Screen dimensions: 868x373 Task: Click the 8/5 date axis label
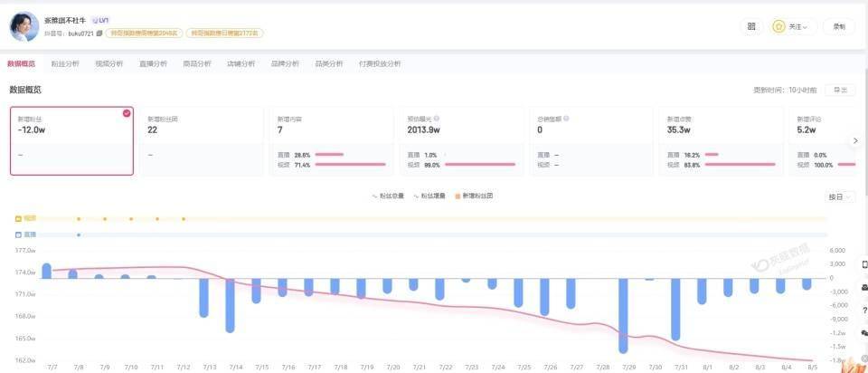pos(813,367)
